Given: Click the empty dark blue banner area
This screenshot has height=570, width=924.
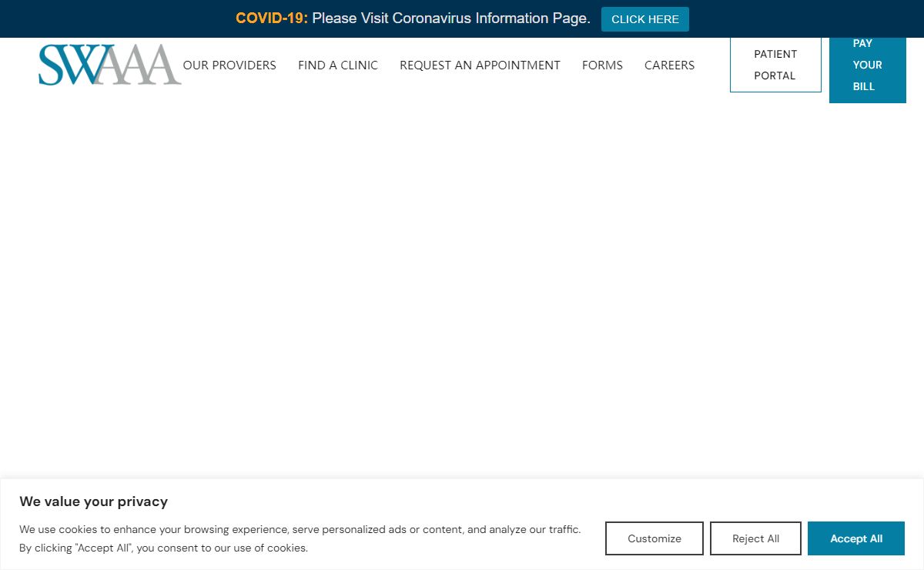Looking at the screenshot, I should pyautogui.click(x=808, y=18).
